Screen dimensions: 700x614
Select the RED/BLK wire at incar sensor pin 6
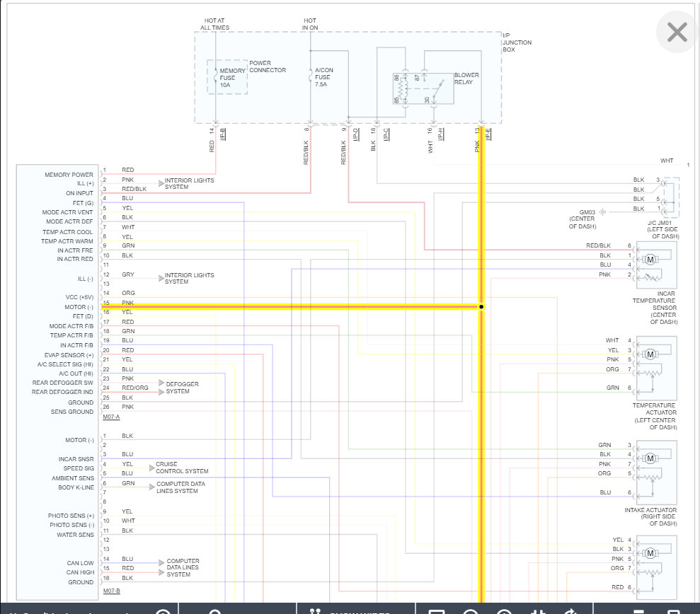tap(598, 246)
